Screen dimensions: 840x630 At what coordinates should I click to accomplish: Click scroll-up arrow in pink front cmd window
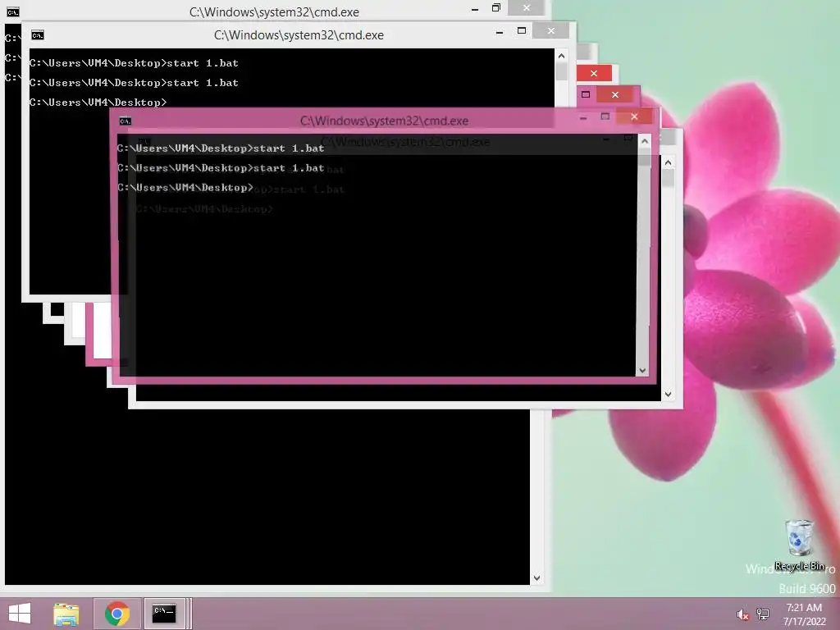645,141
